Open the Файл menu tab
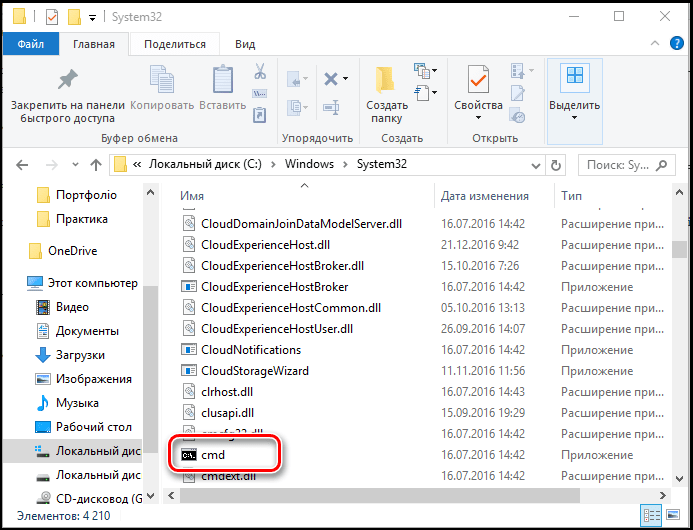 [31, 44]
